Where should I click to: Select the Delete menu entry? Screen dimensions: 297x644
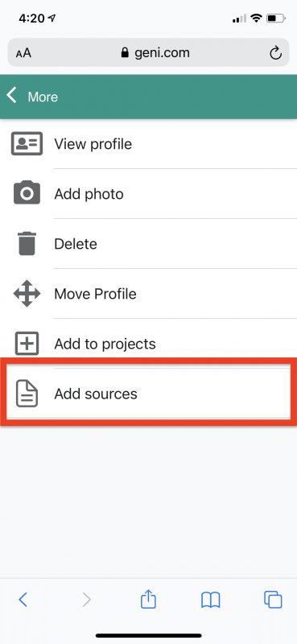point(148,244)
